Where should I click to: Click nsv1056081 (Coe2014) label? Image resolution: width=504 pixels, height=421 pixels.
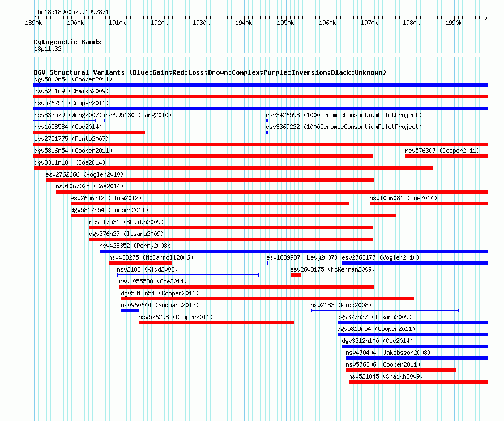click(x=403, y=198)
